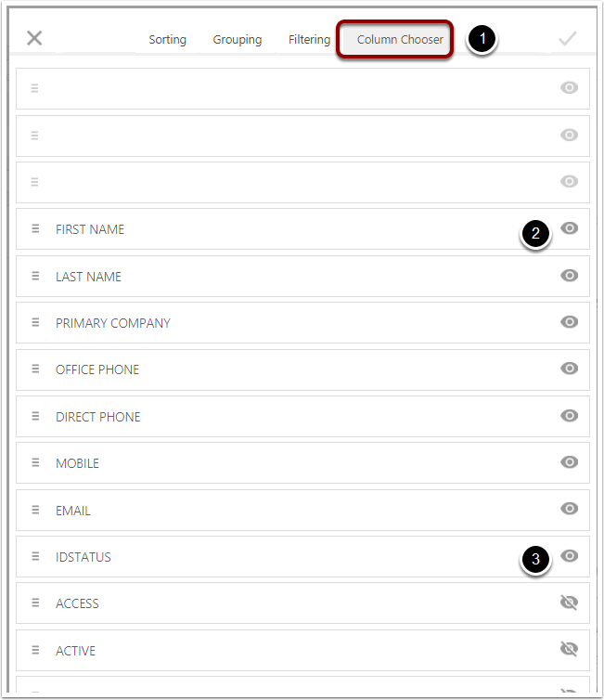The height and width of the screenshot is (700, 604).
Task: Select the Column Chooser tab
Action: pos(400,39)
